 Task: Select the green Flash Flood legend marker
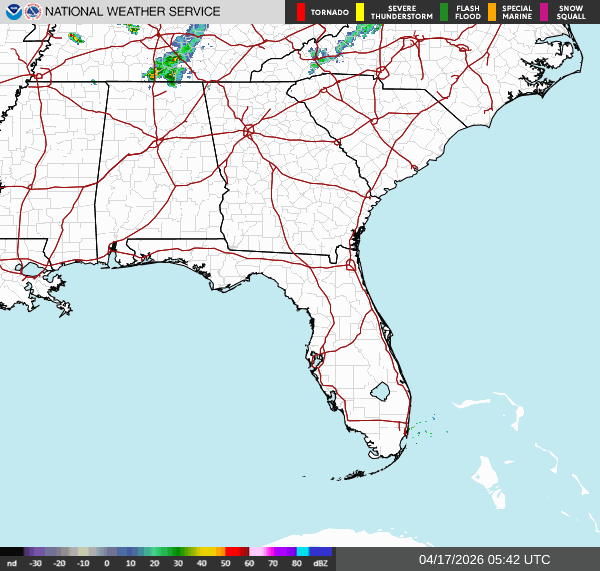click(x=444, y=12)
